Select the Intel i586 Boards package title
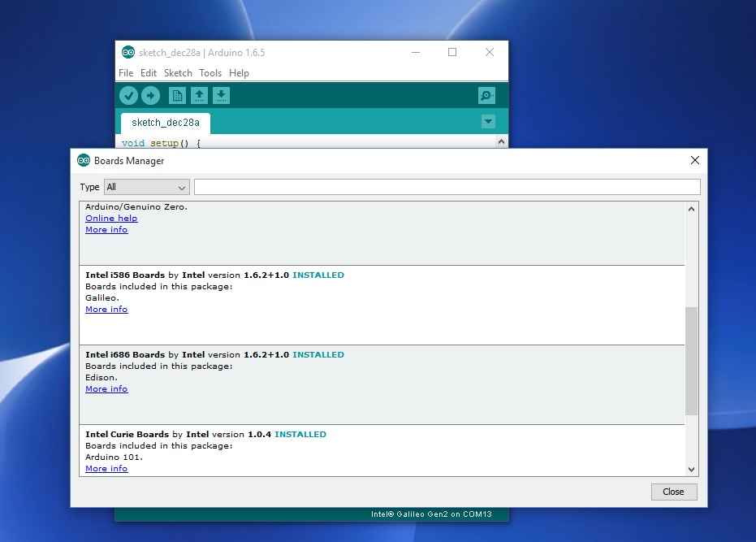This screenshot has width=756, height=542. (125, 275)
